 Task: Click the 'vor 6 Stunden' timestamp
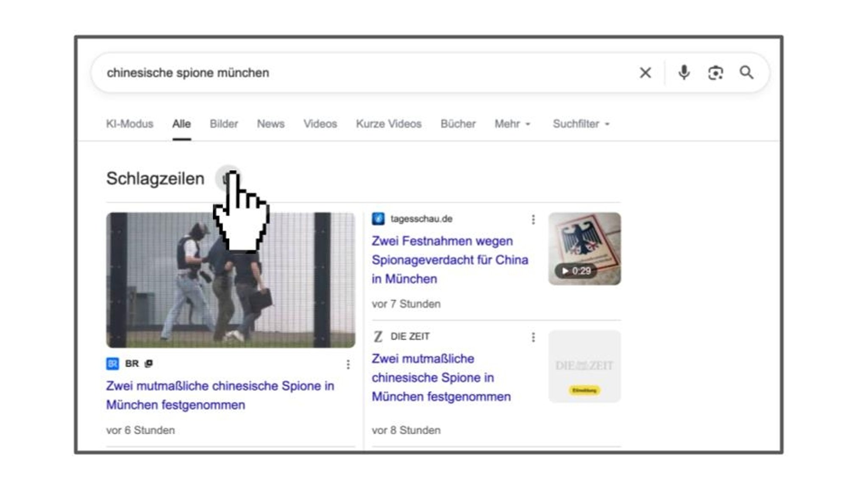[140, 430]
